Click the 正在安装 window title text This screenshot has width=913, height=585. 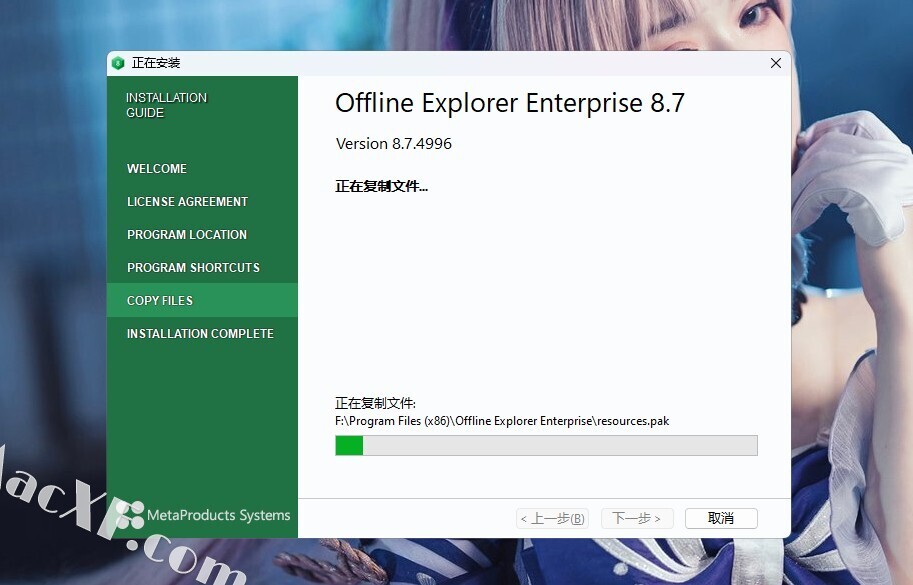click(156, 63)
